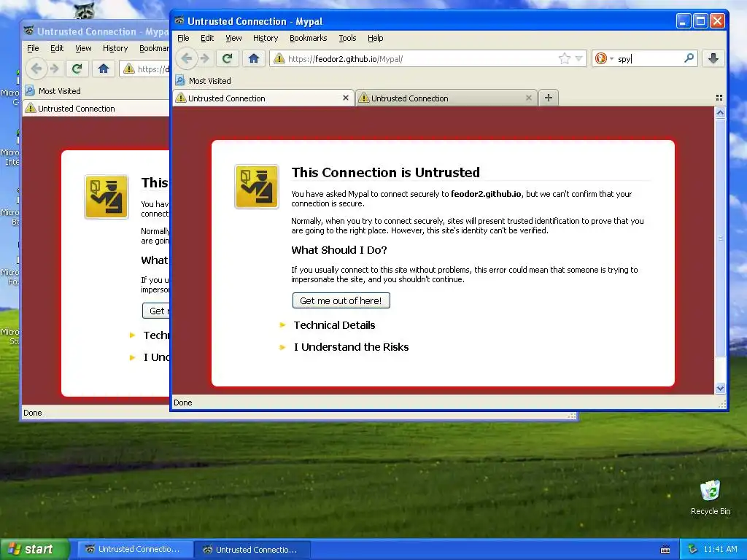The image size is (747, 560).
Task: Select the second Untrusted Connection tab
Action: coord(446,98)
